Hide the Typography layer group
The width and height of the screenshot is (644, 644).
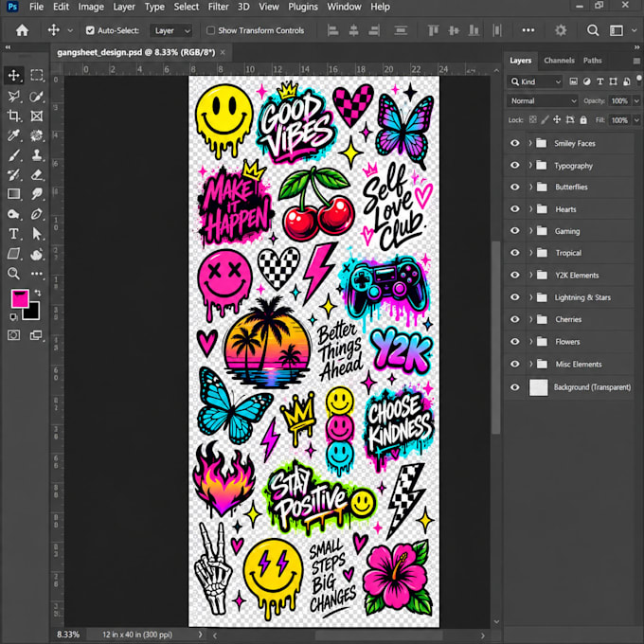click(514, 165)
